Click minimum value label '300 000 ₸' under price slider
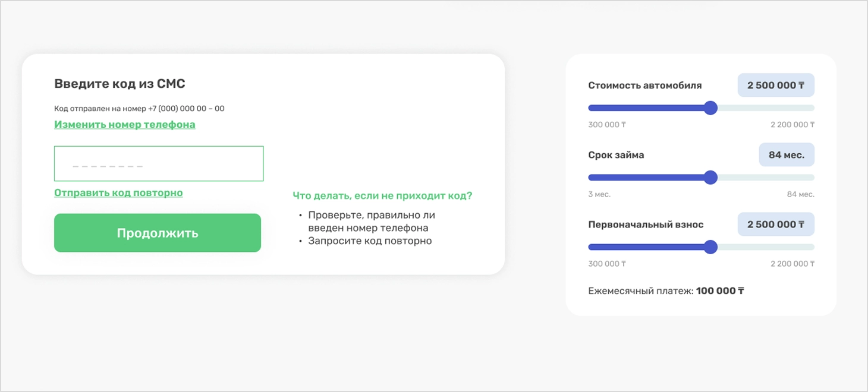868x392 pixels. coord(607,124)
